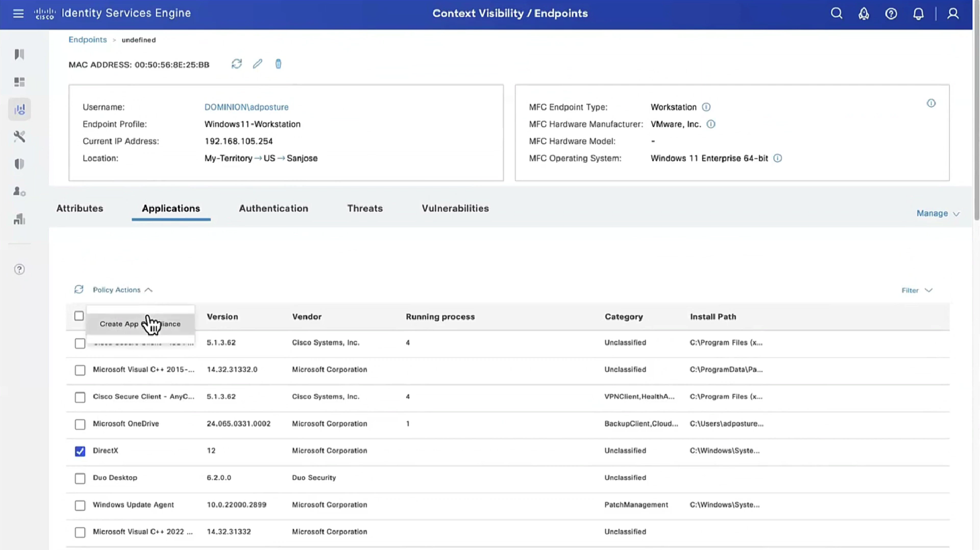Screen dimensions: 980x550
Task: Click the search magnifier icon in header
Action: pos(836,13)
